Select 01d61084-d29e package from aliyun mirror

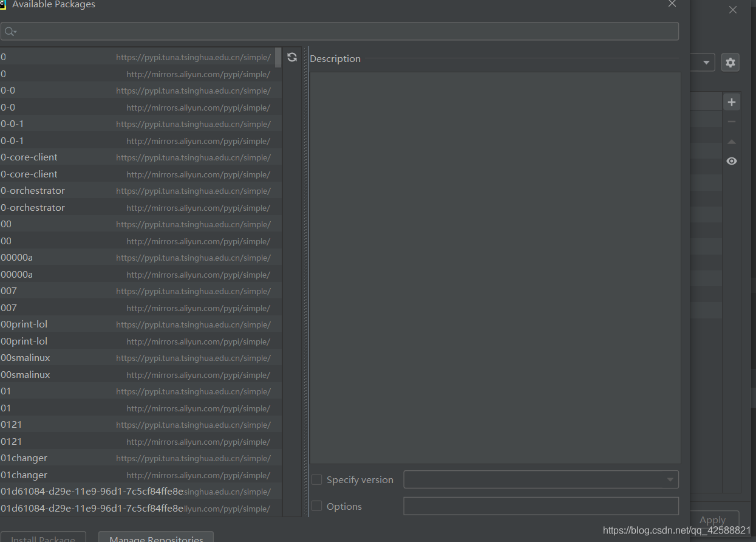coord(137,509)
